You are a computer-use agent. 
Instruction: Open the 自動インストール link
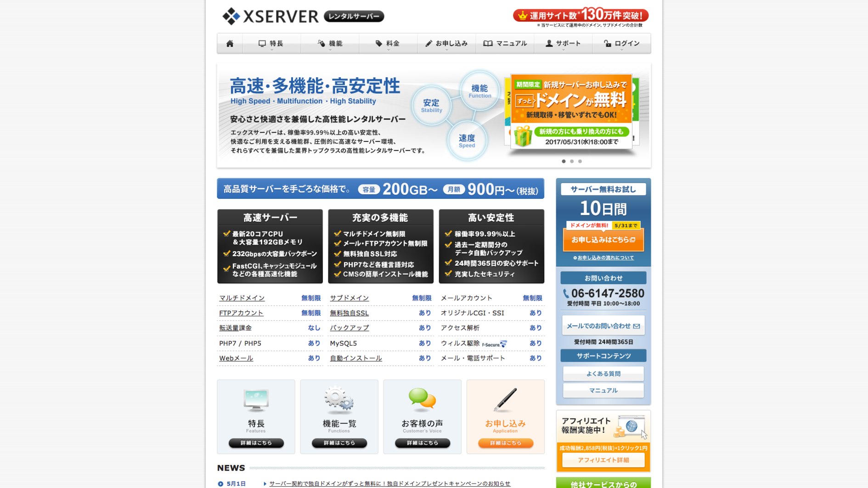(x=355, y=358)
